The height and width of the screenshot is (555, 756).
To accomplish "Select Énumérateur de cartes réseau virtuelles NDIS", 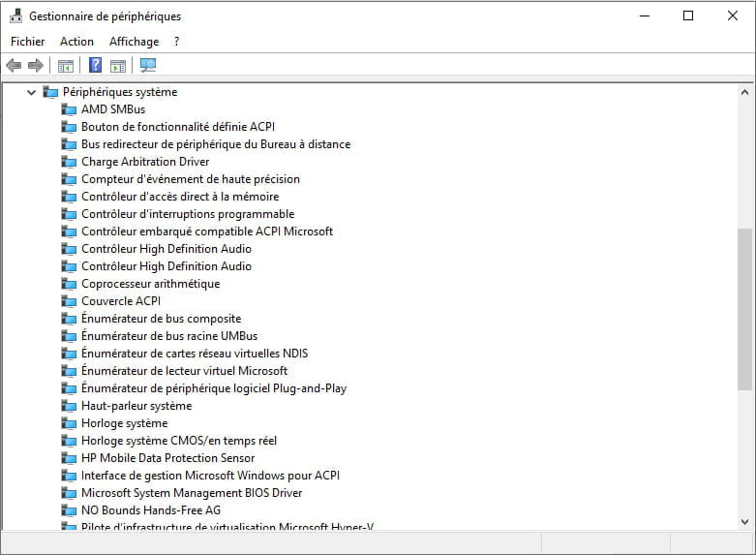I will 195,354.
